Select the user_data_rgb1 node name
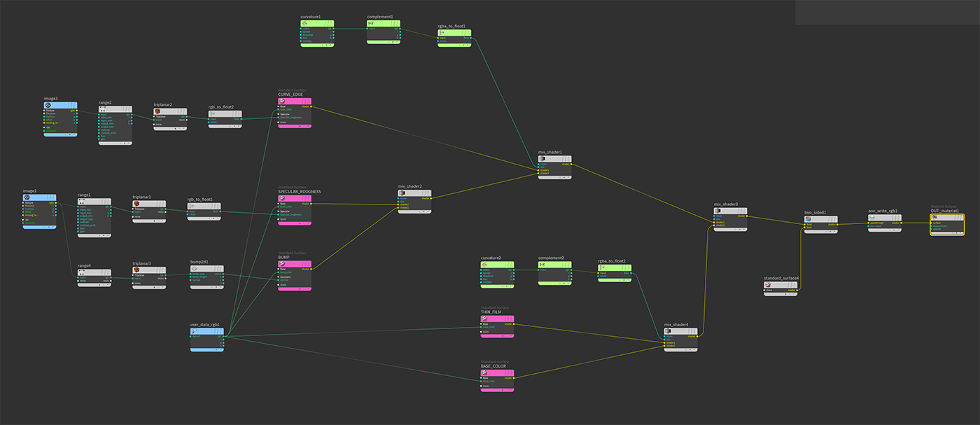This screenshot has width=980, height=425. (205, 325)
